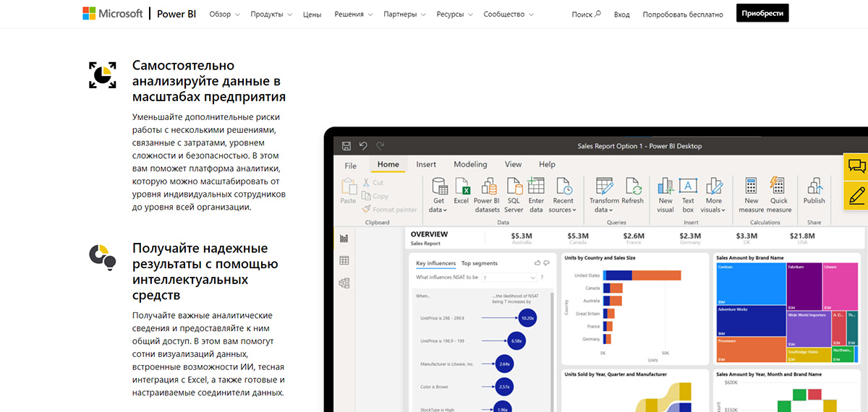Open the Transform data dropdown
This screenshot has width=868, height=412.
(x=604, y=195)
